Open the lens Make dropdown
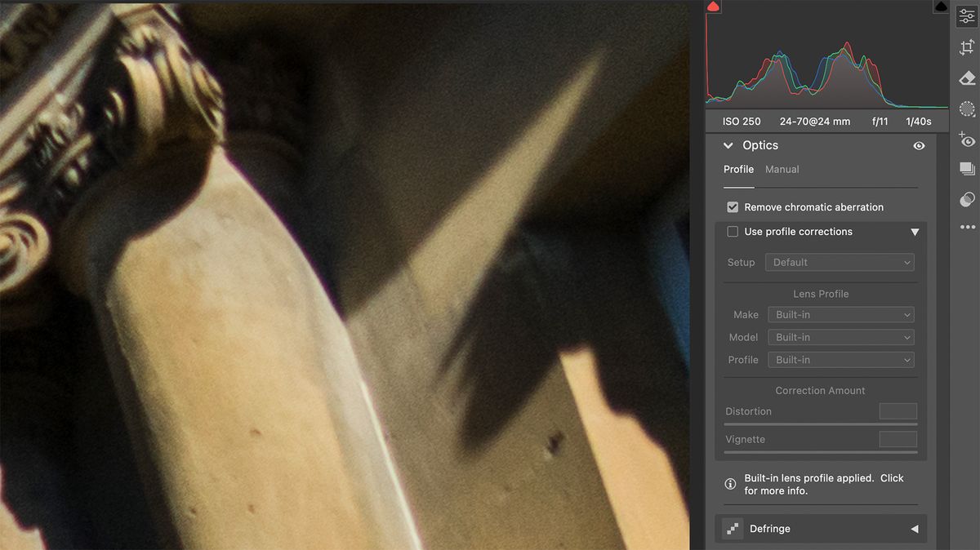The height and width of the screenshot is (550, 980). click(840, 314)
